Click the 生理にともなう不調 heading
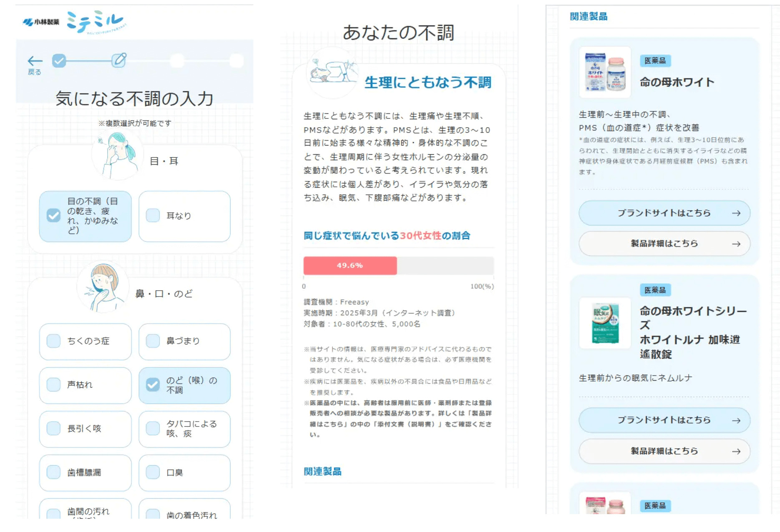780x532 pixels. pyautogui.click(x=428, y=83)
